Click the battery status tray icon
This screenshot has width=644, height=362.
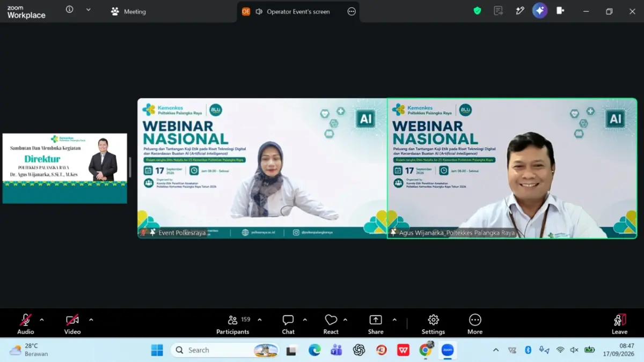(x=590, y=350)
